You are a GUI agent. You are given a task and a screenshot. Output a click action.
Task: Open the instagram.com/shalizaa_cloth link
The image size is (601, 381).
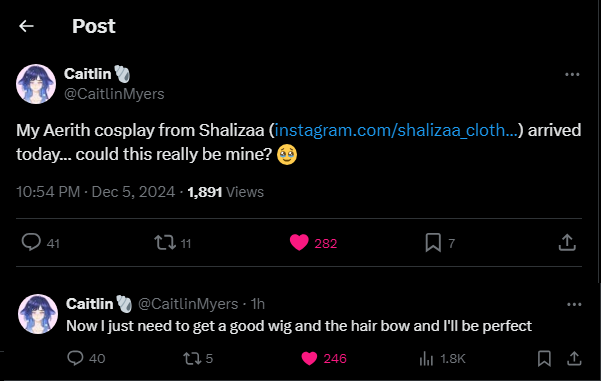(396, 130)
